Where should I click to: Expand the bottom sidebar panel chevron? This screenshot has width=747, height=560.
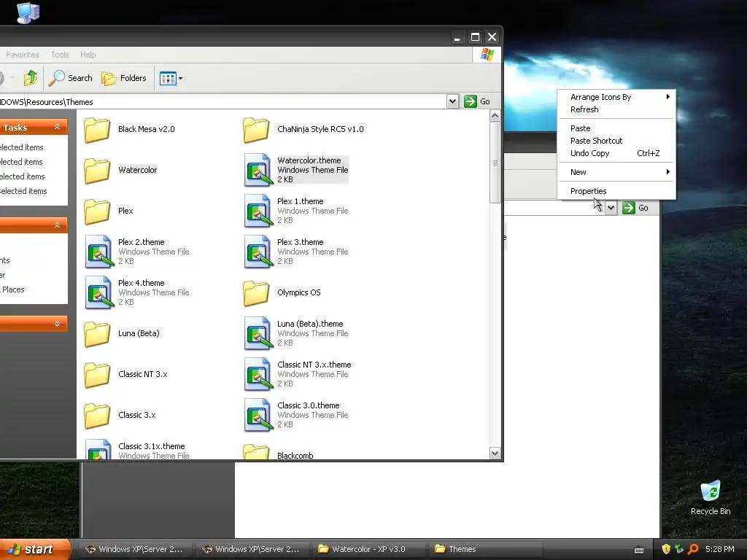coord(57,324)
